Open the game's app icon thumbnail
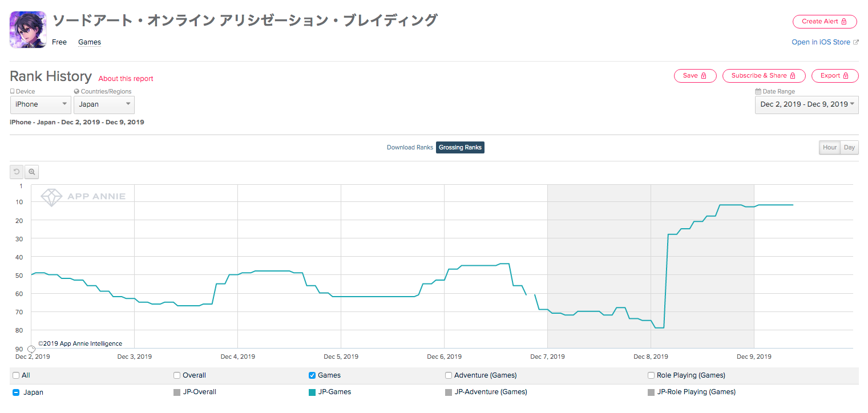Screen dimensions: 868x413 [28, 30]
